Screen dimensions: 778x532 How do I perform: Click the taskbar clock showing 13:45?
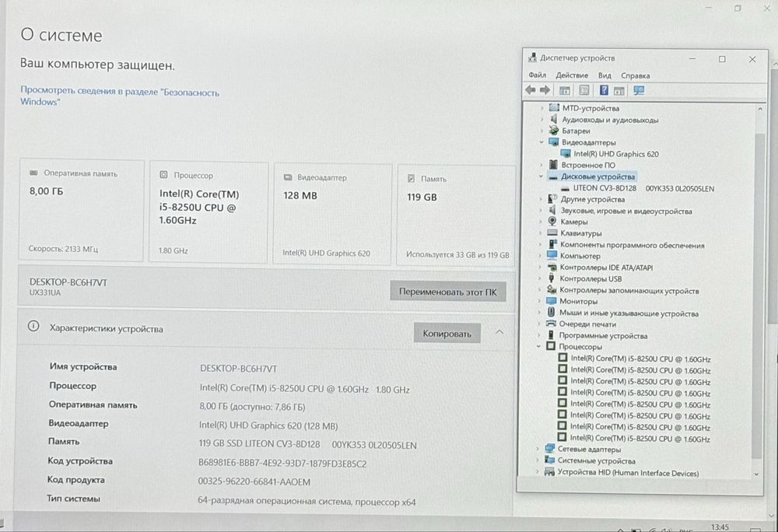[720, 527]
